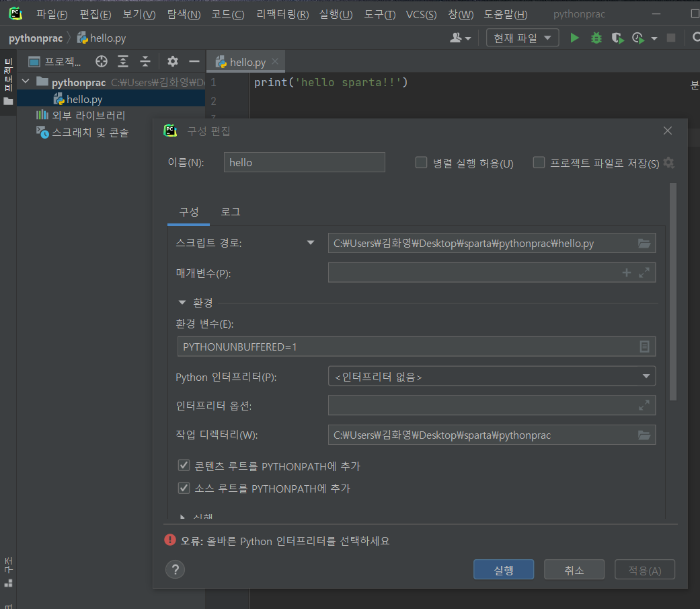Run with coverage shield icon
Viewport: 700px width, 609px height.
617,38
